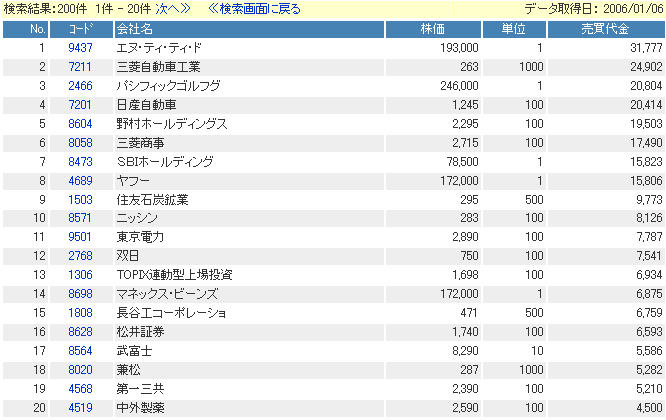Viewport: 666px width, 420px height.
Task: Select company name ニッシン
Action: click(137, 218)
